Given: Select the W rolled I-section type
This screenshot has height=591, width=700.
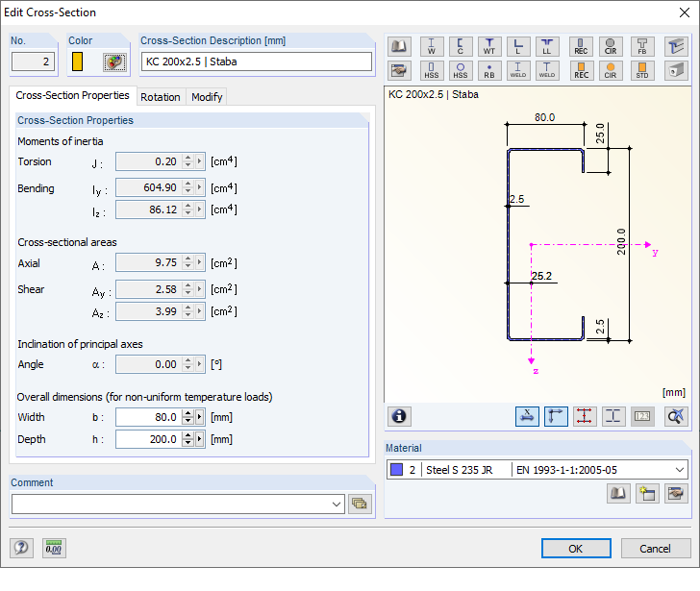Looking at the screenshot, I should pyautogui.click(x=432, y=46).
